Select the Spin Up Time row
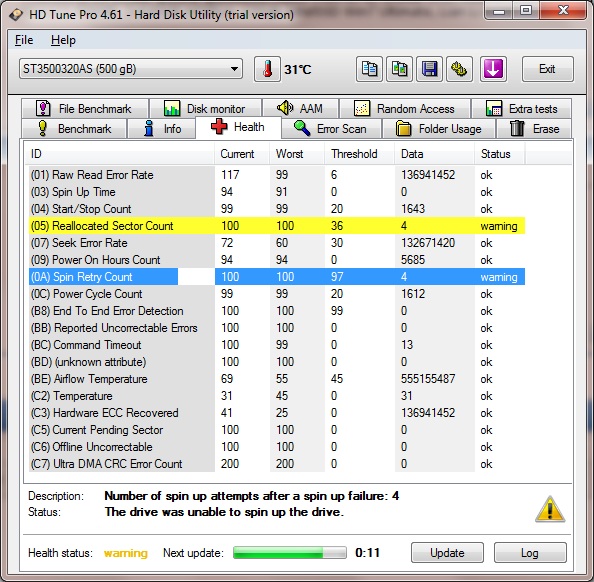 (277, 192)
